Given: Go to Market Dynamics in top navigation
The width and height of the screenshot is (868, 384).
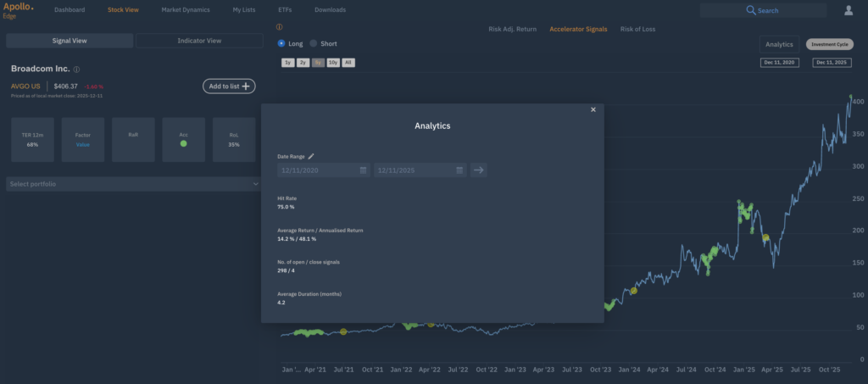Looking at the screenshot, I should [186, 10].
